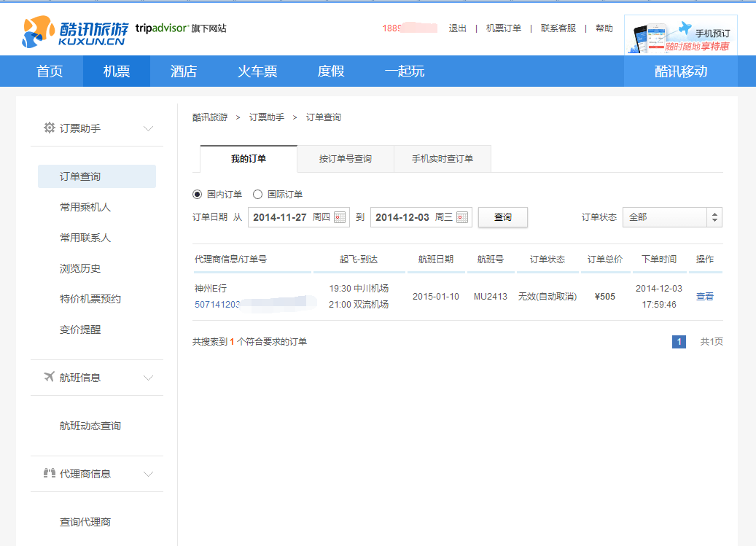Click the 起飞-到达 column header

click(x=358, y=260)
